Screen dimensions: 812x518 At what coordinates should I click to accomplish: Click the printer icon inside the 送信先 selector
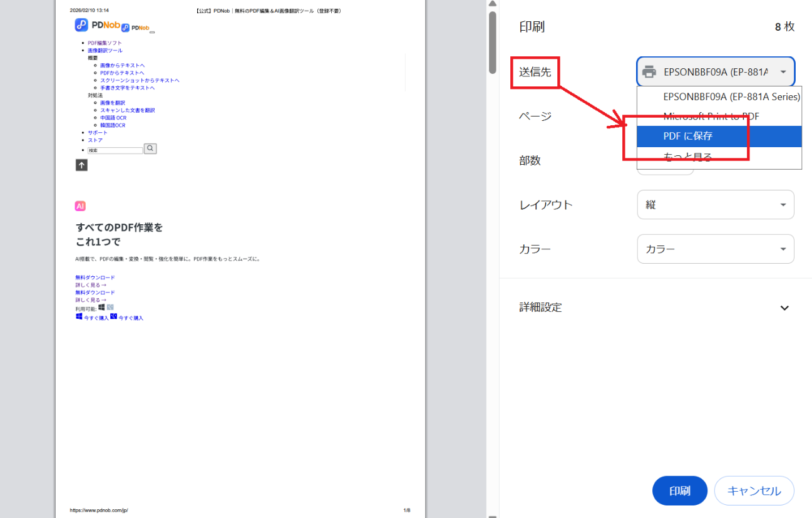pyautogui.click(x=650, y=71)
